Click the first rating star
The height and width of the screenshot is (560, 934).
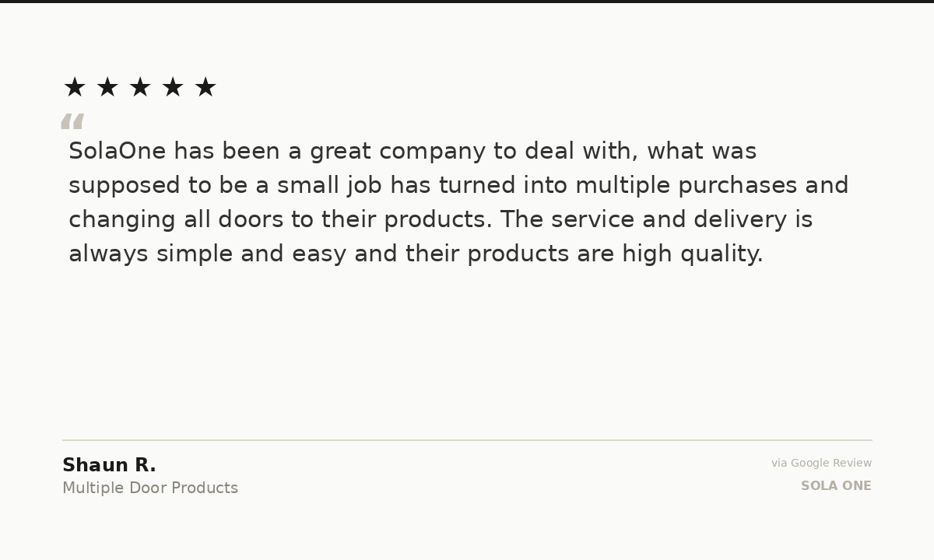tap(75, 87)
